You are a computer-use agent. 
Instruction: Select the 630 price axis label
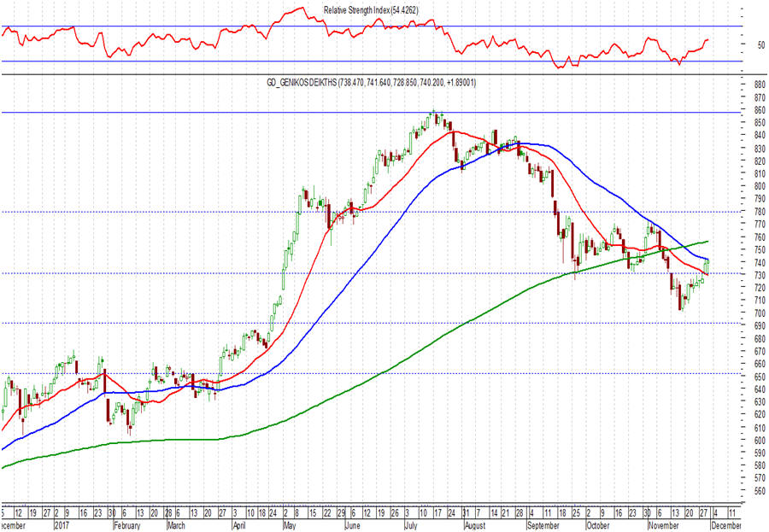[x=760, y=402]
